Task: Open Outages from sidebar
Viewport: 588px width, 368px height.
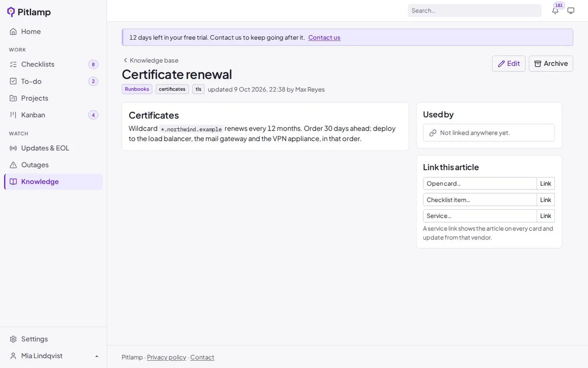Action: coord(53,165)
